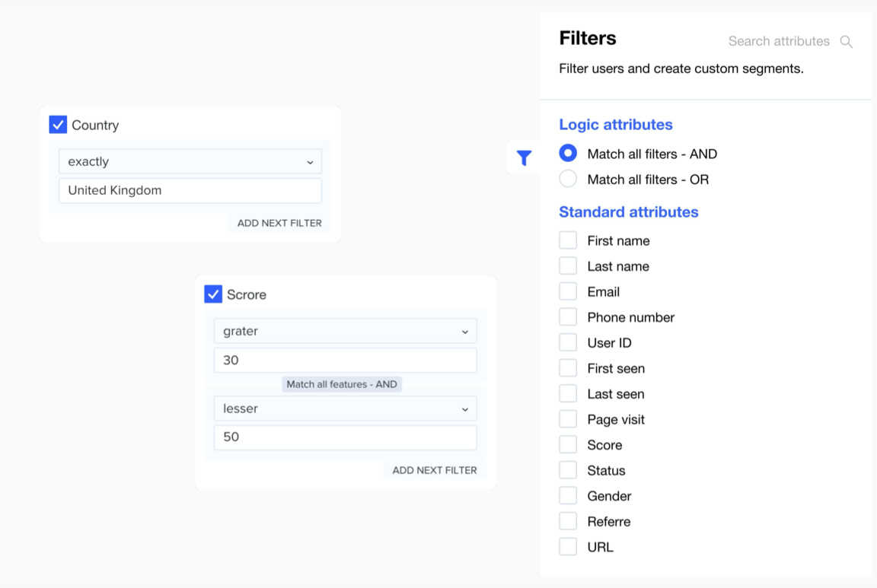Uncheck the Scrore filter checkbox

point(213,294)
